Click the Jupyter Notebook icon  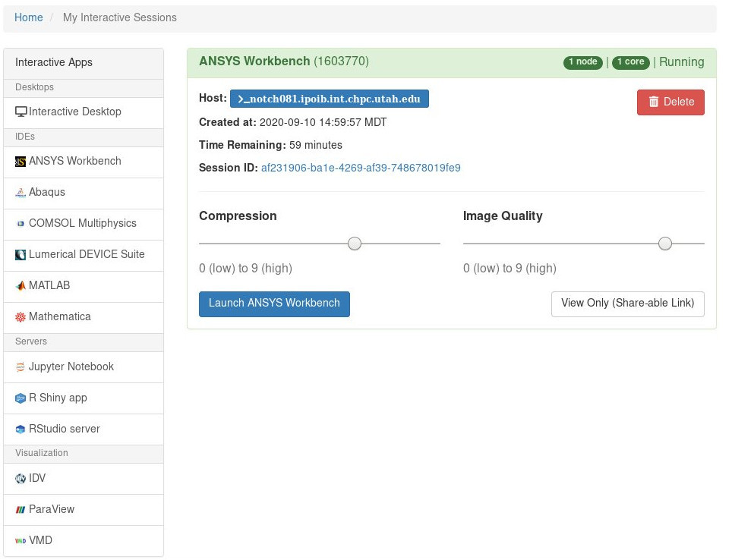pyautogui.click(x=21, y=367)
